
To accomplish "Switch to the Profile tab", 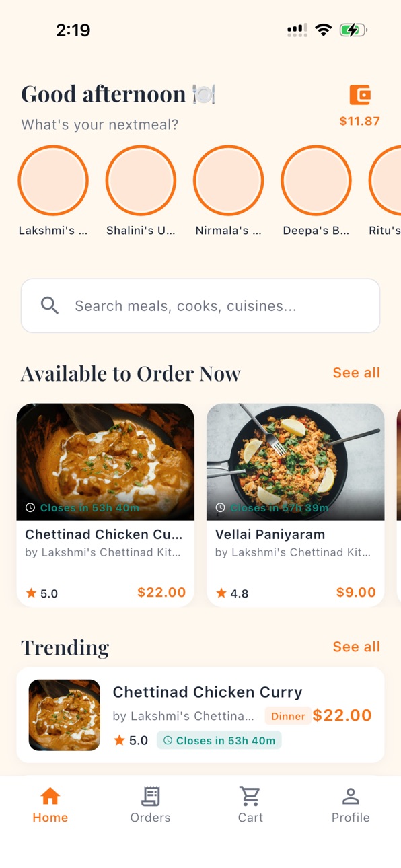I will click(x=351, y=805).
